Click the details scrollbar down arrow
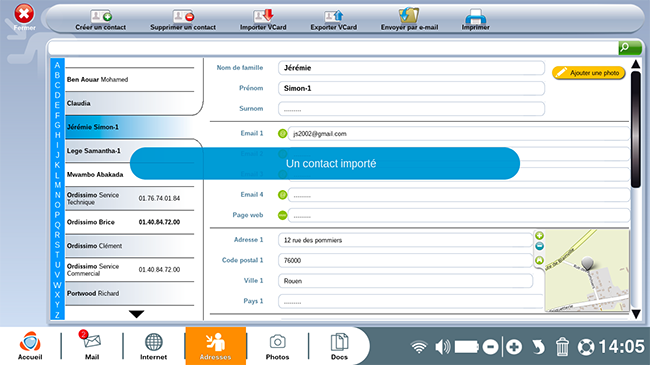The image size is (650, 365). coord(635,314)
